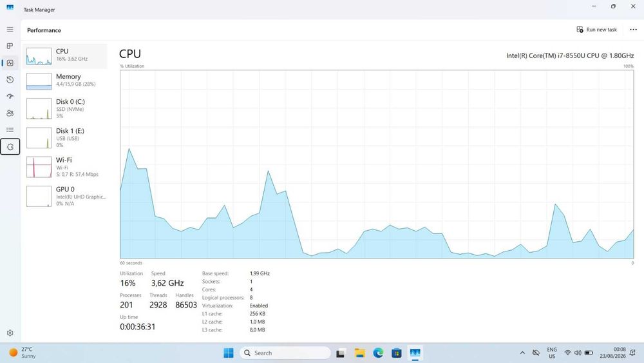
Task: Select Disk 0 (C:) performance item
Action: click(x=65, y=108)
